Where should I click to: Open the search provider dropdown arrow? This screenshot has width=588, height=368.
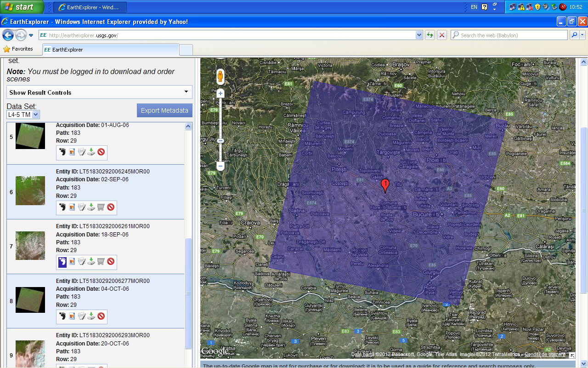coord(582,35)
